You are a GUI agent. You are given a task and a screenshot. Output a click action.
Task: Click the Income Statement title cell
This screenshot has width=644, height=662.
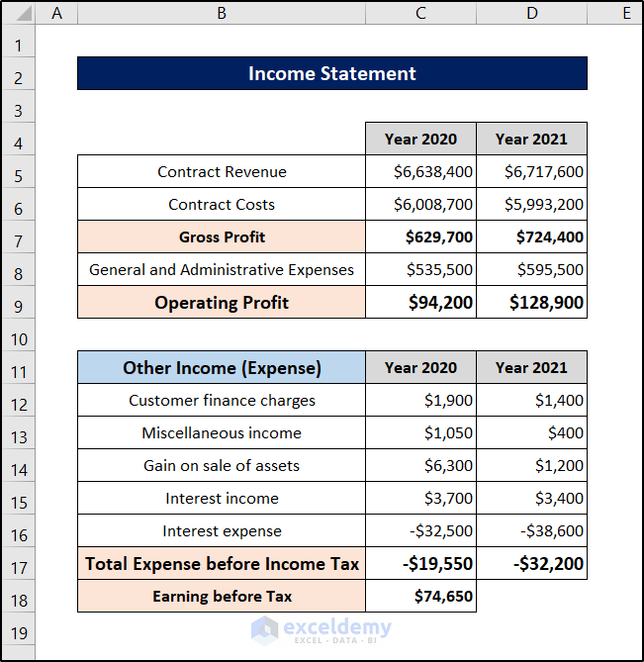click(x=332, y=73)
